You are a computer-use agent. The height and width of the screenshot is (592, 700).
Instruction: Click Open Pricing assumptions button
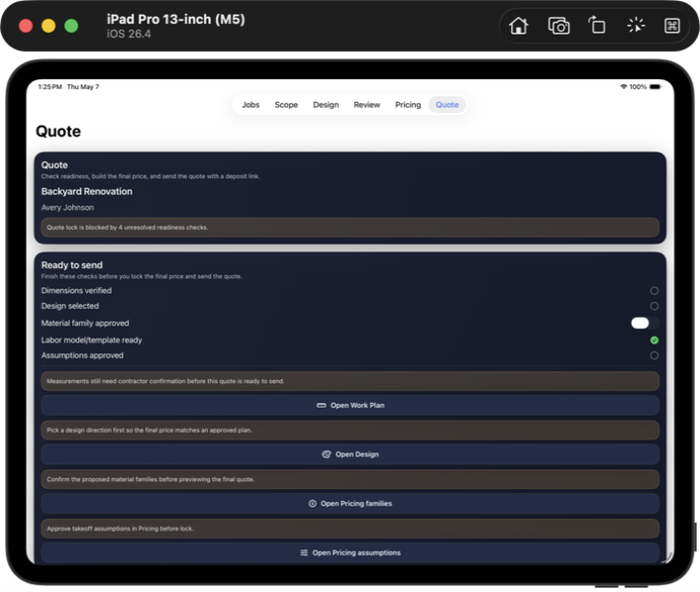point(350,552)
